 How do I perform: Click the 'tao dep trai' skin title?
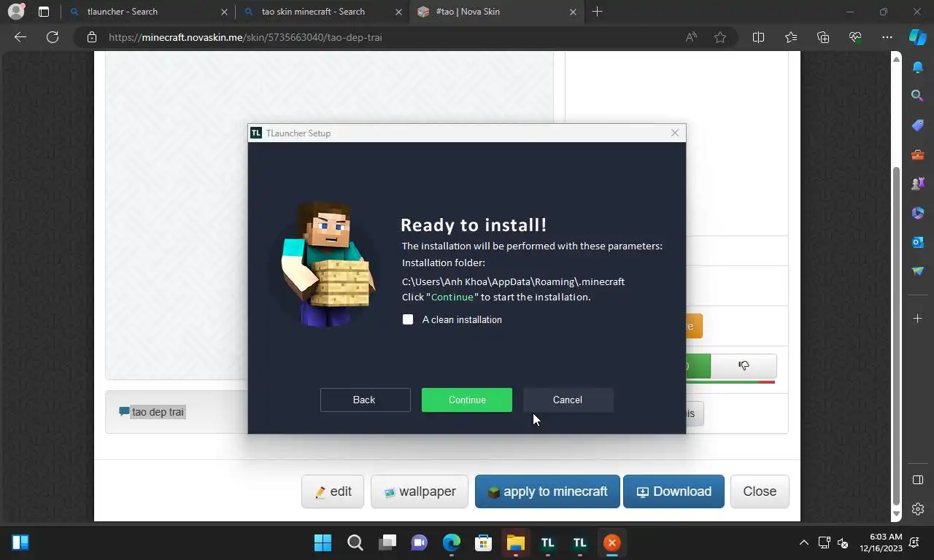158,412
